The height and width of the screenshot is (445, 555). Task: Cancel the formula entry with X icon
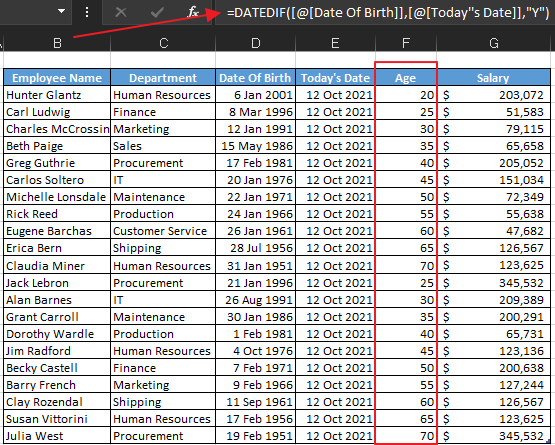pyautogui.click(x=121, y=12)
